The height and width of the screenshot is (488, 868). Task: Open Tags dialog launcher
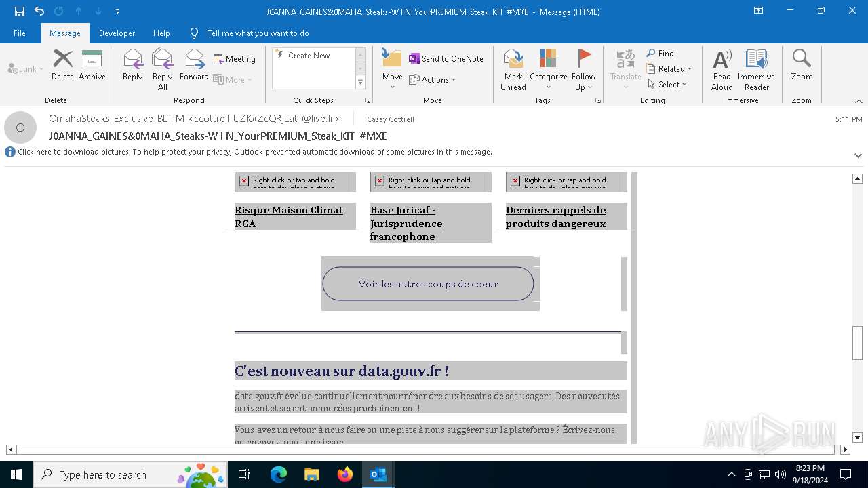[598, 100]
